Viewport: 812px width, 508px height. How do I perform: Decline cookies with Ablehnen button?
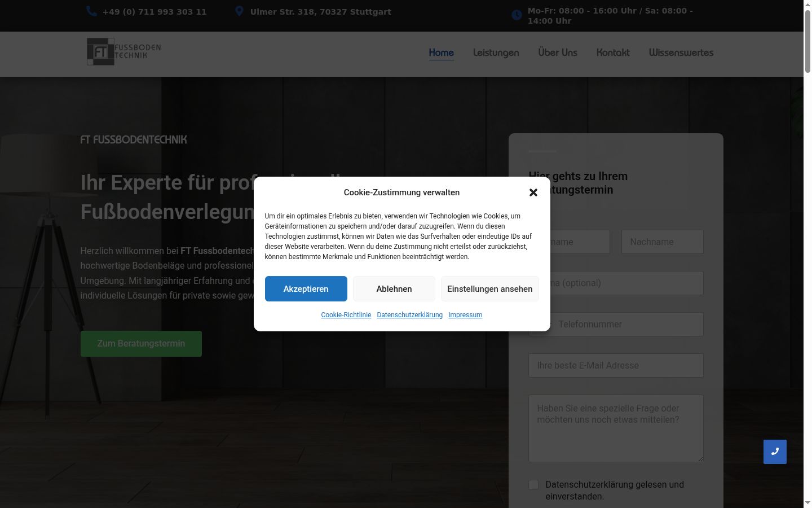click(394, 288)
